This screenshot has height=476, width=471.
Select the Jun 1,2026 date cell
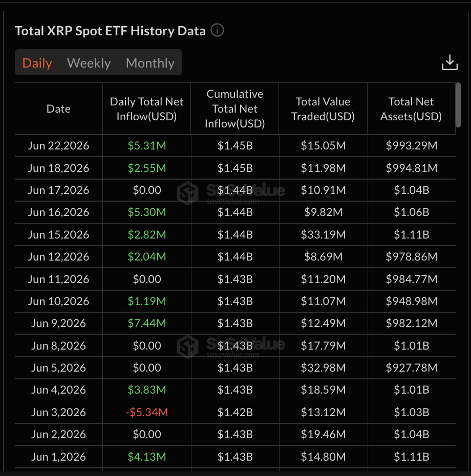(58, 457)
